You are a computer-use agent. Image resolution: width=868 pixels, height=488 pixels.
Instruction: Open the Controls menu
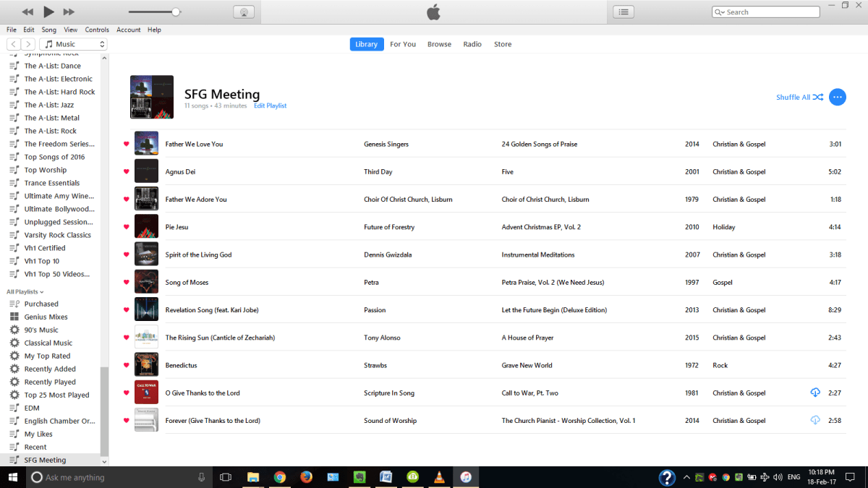point(97,30)
